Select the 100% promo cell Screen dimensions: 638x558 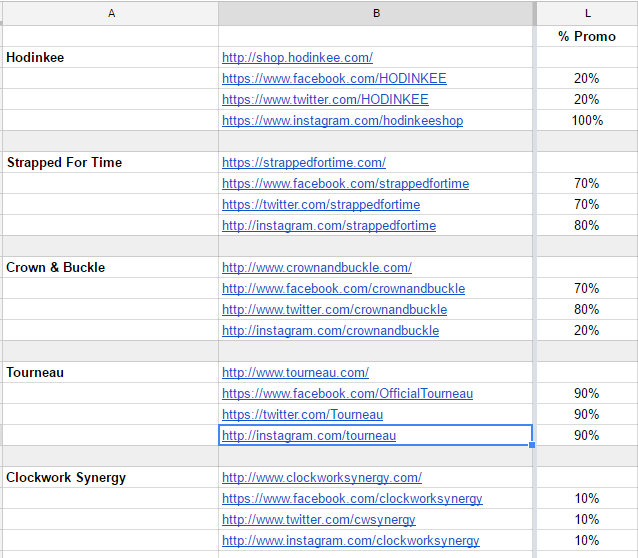pyautogui.click(x=587, y=120)
